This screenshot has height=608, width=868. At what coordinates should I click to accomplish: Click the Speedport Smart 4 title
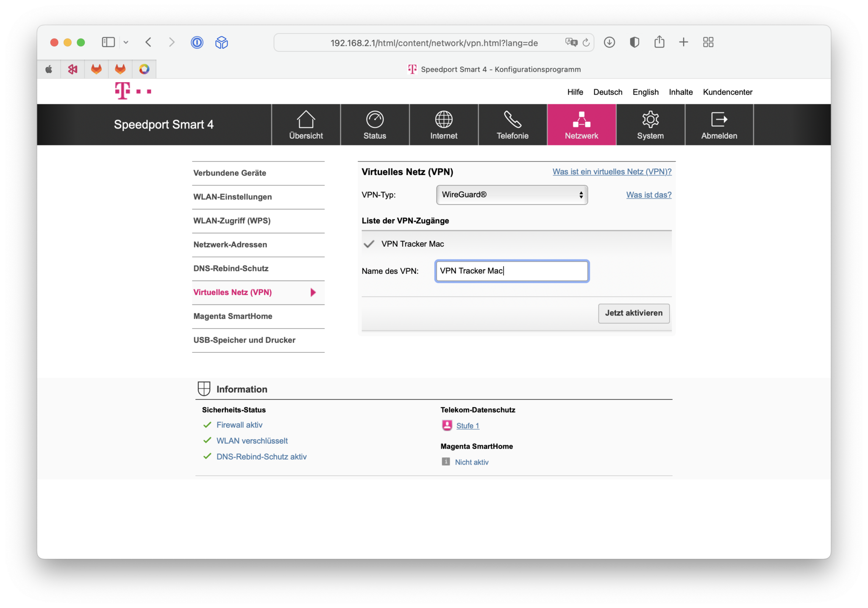click(164, 125)
